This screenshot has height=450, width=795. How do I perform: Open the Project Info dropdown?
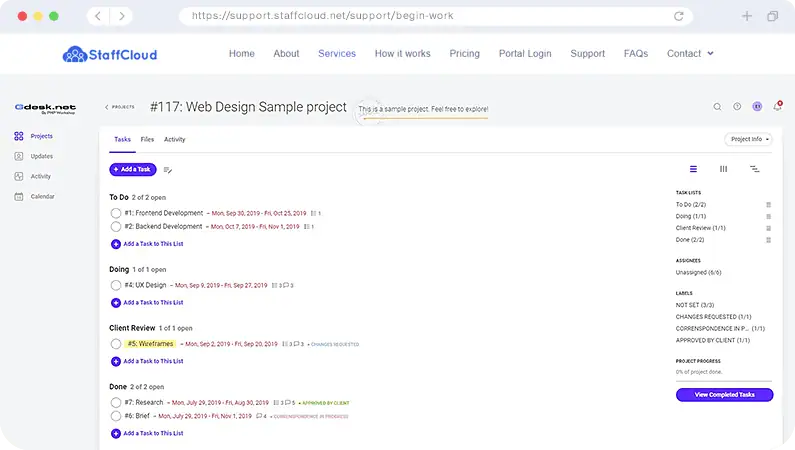(748, 139)
